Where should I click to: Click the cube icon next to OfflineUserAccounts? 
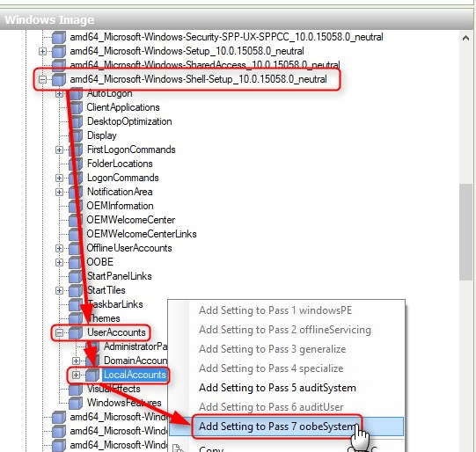tap(76, 249)
